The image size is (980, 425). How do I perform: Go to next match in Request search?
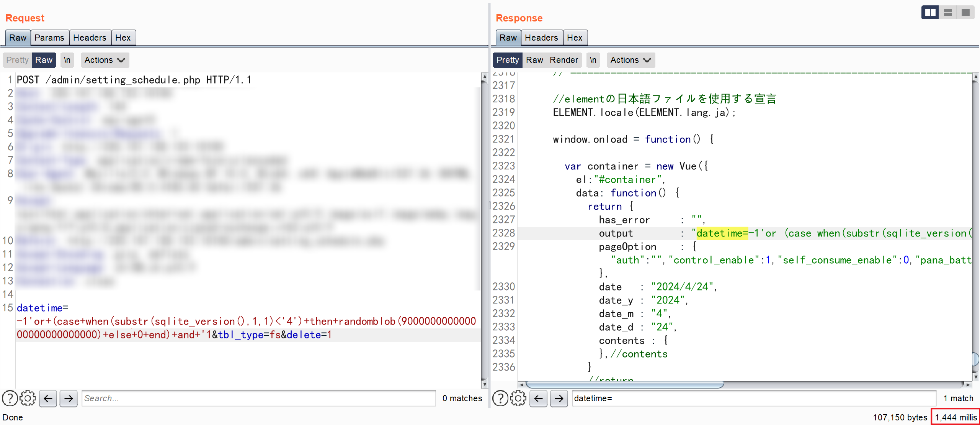(69, 399)
